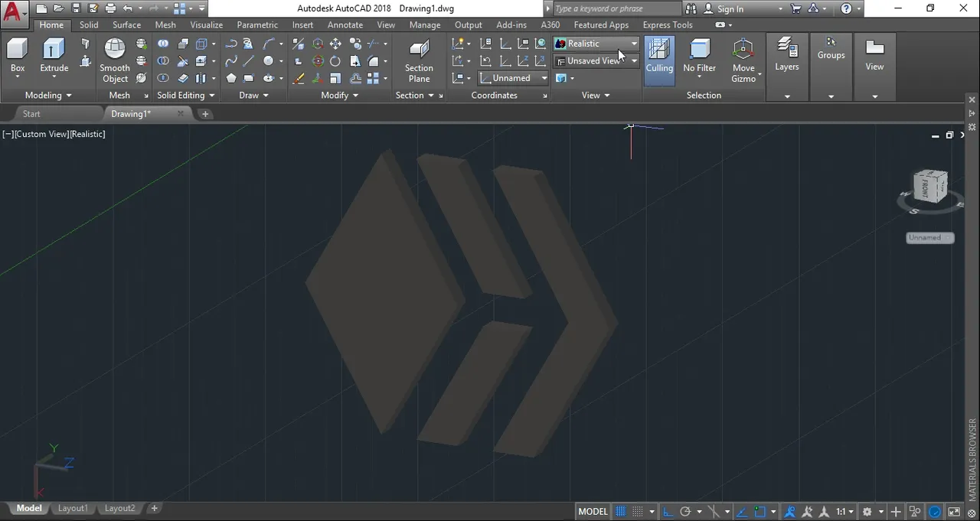Add a new drawing tab
This screenshot has height=521, width=980.
tap(205, 114)
